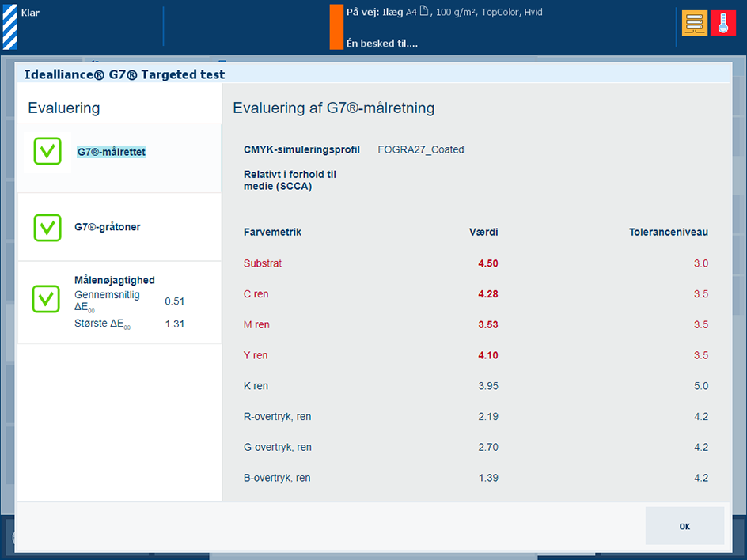The width and height of the screenshot is (747, 560).
Task: Click the Evaluering sidebar heading
Action: pyautogui.click(x=64, y=108)
